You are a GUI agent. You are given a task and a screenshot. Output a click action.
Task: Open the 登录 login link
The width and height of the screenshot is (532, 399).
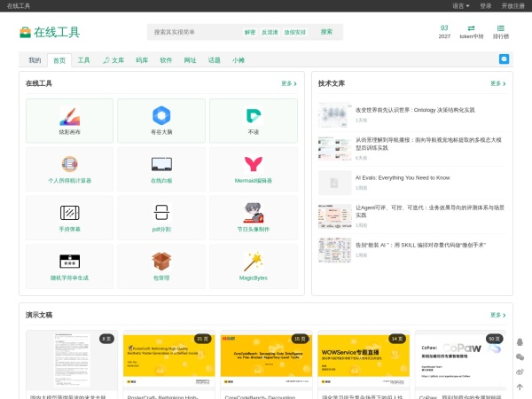tap(486, 6)
